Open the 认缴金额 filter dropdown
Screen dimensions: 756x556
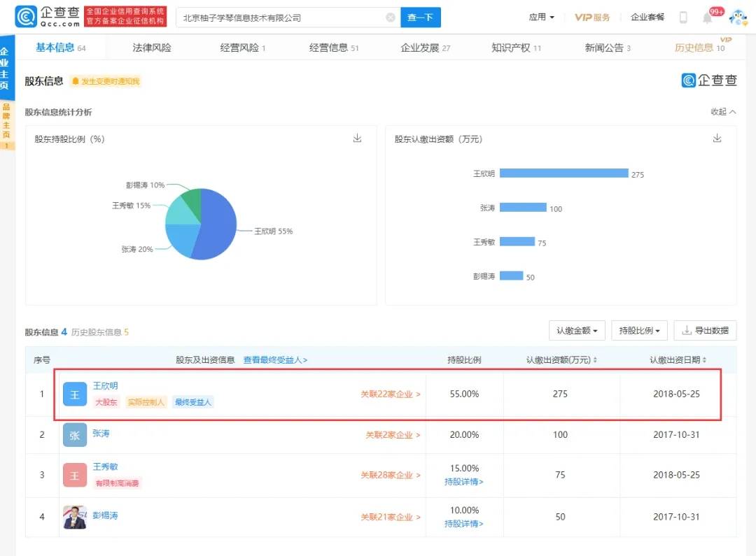point(577,331)
